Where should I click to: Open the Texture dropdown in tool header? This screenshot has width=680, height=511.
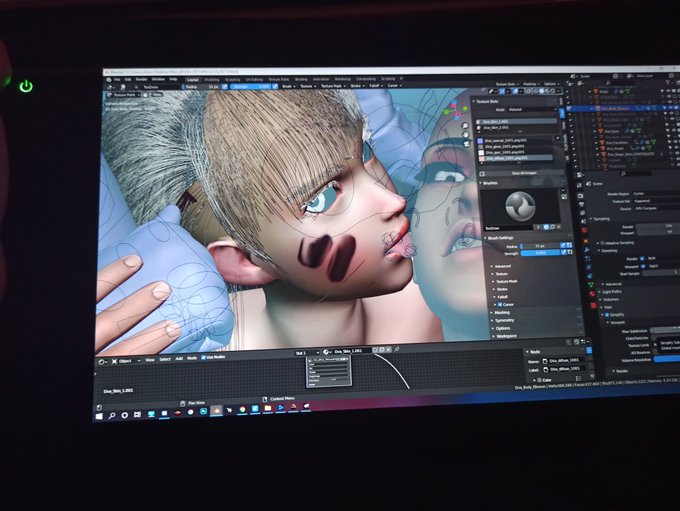point(308,86)
